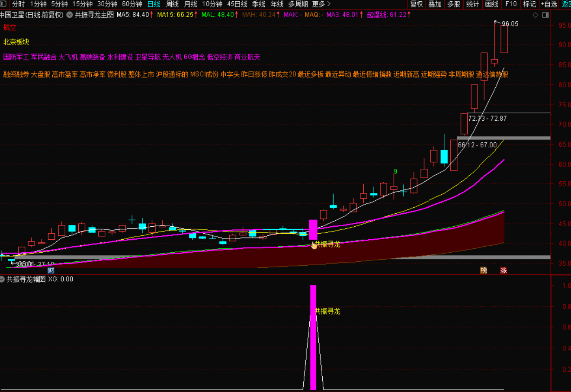Screen dimensions: 571x392
Task: Click the 叠加 overlay button
Action: [x=435, y=4]
